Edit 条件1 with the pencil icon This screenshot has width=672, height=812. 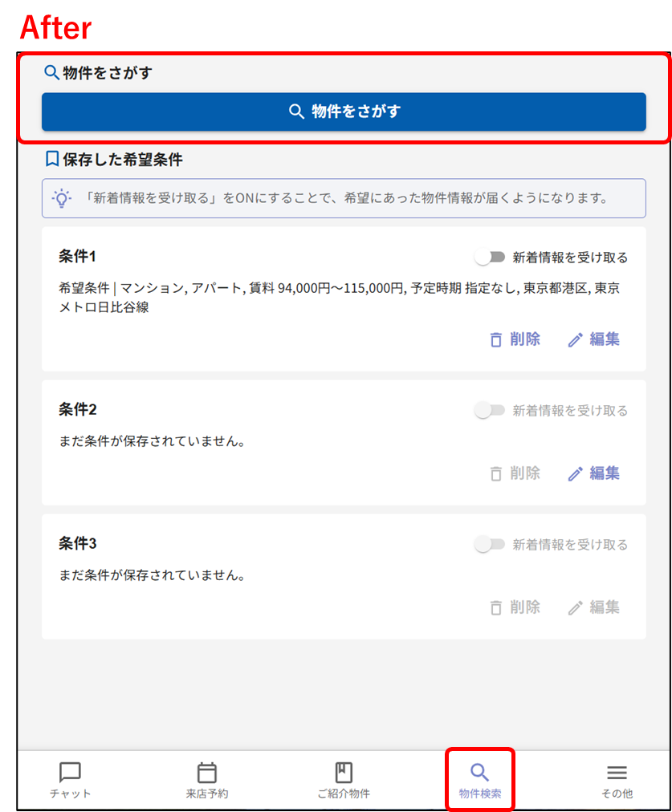[x=575, y=340]
